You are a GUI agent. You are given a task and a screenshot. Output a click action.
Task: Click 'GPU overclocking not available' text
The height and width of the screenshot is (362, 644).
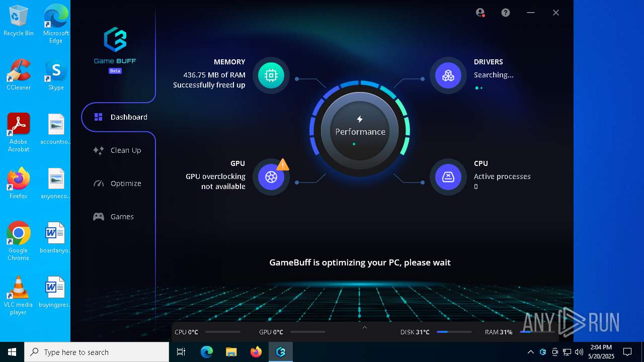215,182
